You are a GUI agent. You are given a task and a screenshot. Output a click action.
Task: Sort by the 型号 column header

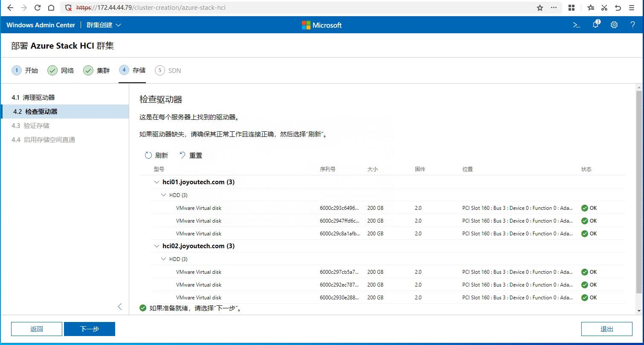pyautogui.click(x=159, y=169)
